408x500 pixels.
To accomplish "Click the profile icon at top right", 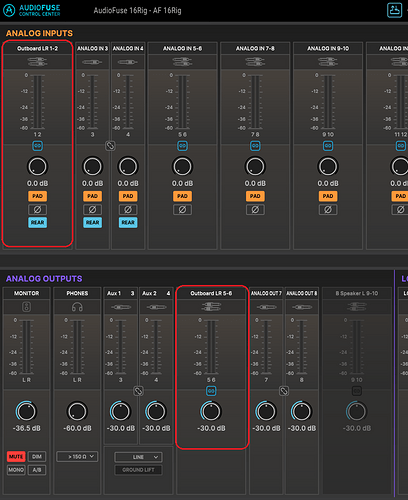I will pyautogui.click(x=394, y=10).
